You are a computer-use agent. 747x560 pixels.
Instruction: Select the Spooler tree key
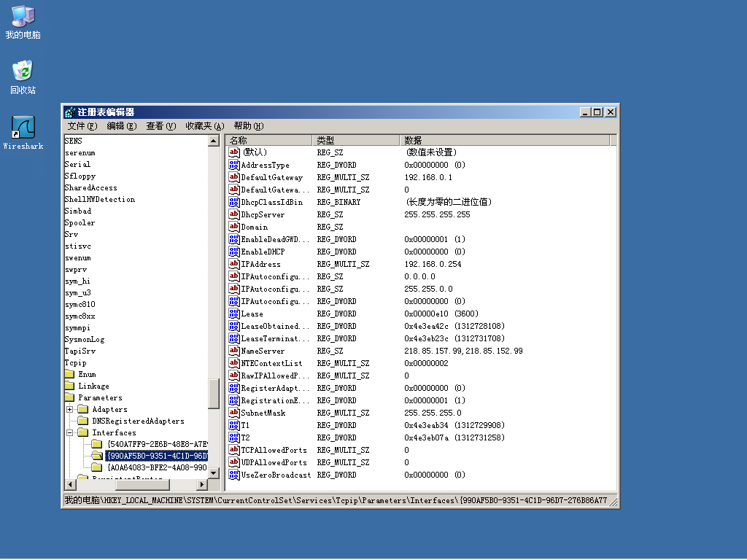pyautogui.click(x=80, y=222)
